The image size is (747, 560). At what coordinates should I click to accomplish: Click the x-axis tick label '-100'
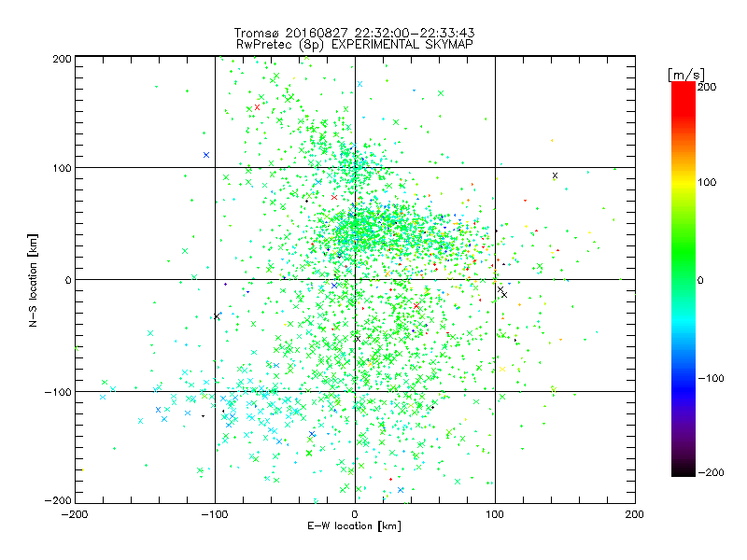pos(215,514)
